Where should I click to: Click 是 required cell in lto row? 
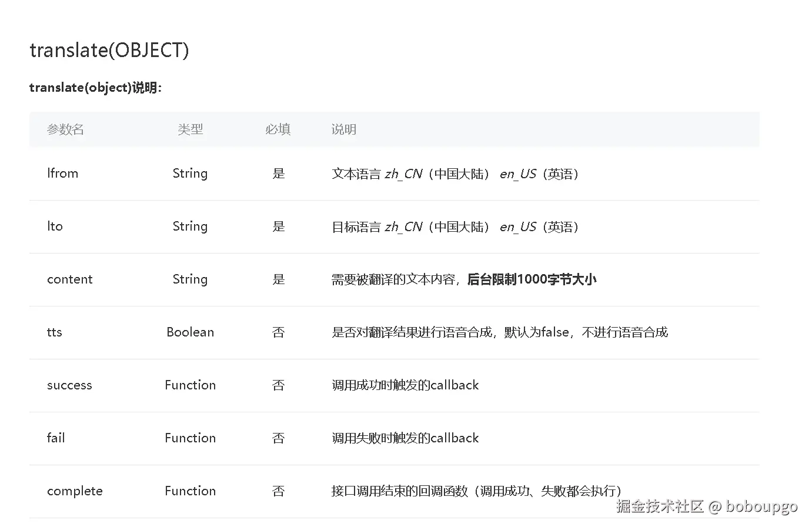pos(279,226)
